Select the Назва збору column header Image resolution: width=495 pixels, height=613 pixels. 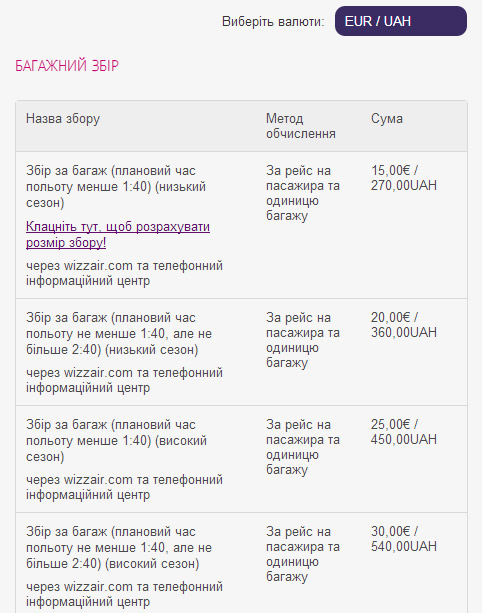pos(63,118)
